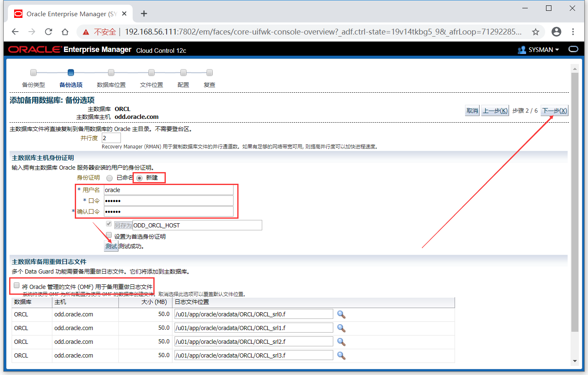Viewport: 588px width, 375px height.
Task: Click the vertical scrollbar thumb
Action: click(x=575, y=202)
